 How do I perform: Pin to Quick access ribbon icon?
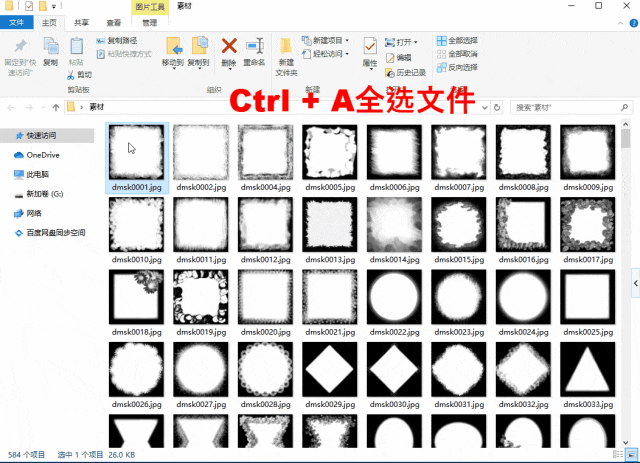pos(20,46)
